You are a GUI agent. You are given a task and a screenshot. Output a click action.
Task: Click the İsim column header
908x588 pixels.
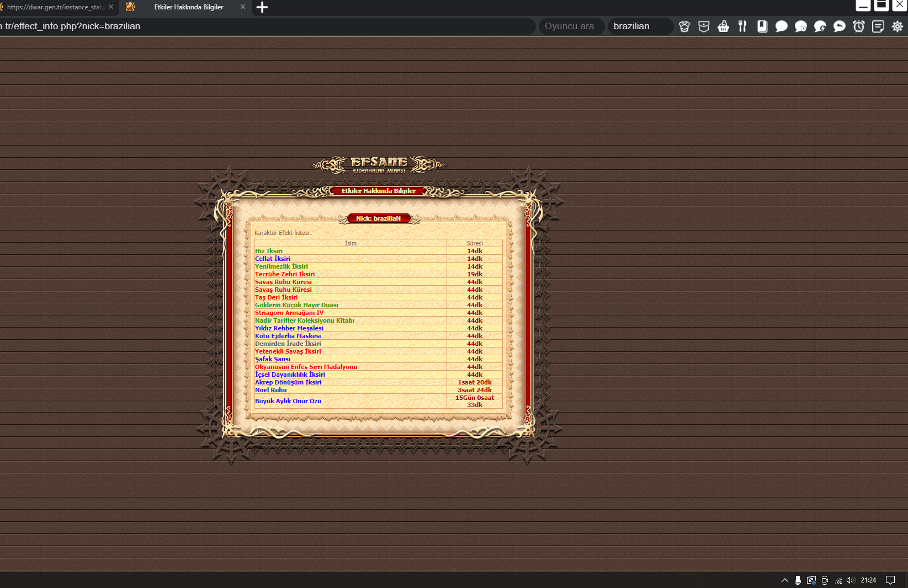coord(351,243)
